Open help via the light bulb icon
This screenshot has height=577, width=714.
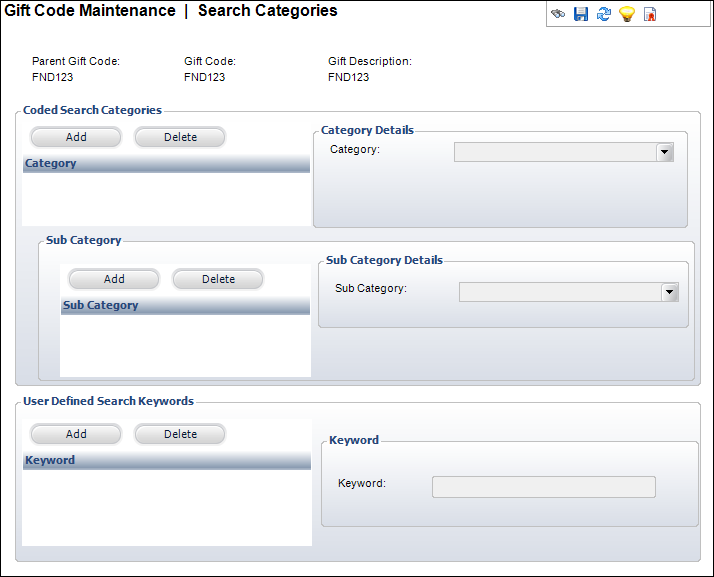click(x=627, y=14)
